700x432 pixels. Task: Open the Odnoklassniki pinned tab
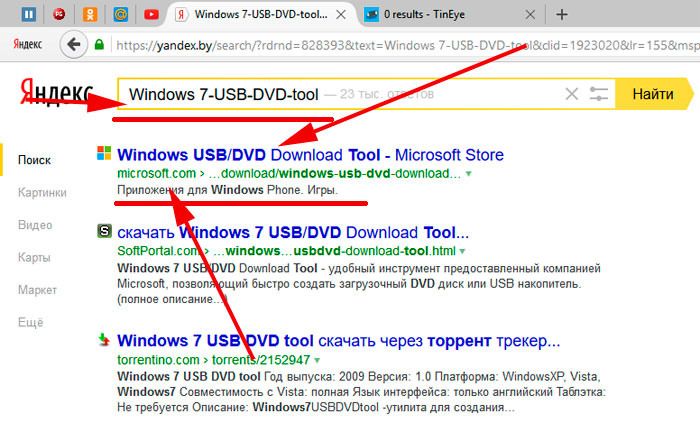point(90,14)
